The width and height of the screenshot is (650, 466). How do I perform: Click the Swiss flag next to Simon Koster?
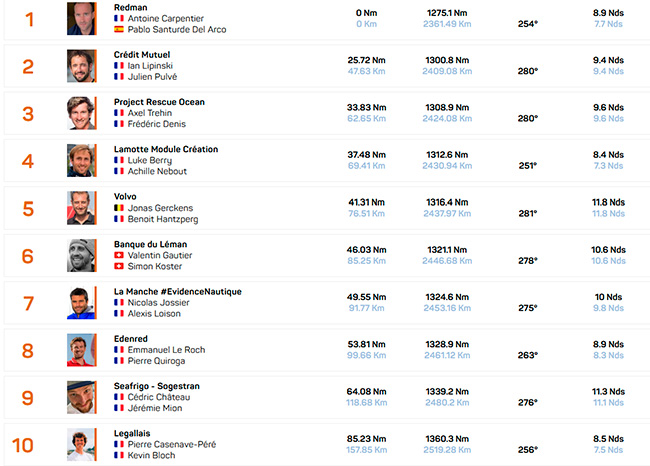click(119, 266)
